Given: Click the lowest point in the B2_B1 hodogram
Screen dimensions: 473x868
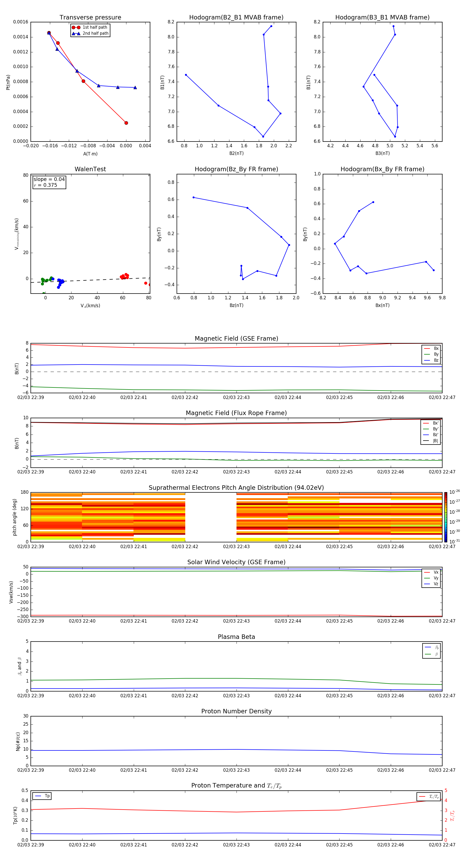Looking at the screenshot, I should pos(263,137).
